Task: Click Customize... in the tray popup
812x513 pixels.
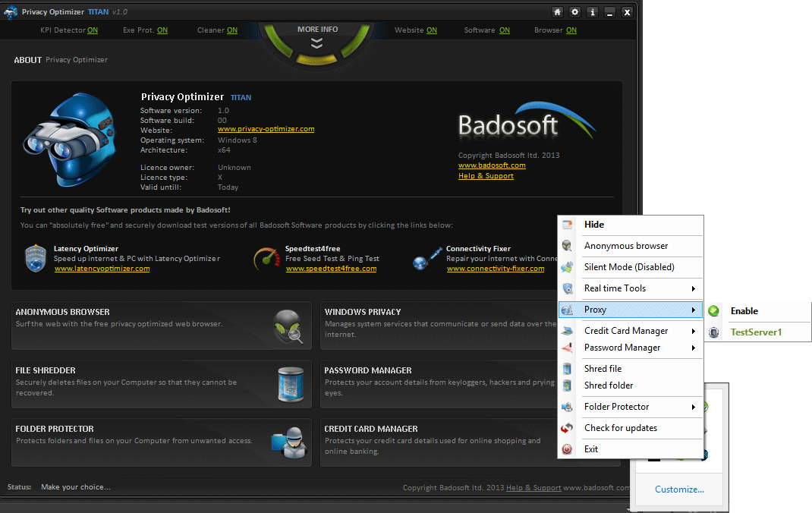Action: pyautogui.click(x=679, y=489)
